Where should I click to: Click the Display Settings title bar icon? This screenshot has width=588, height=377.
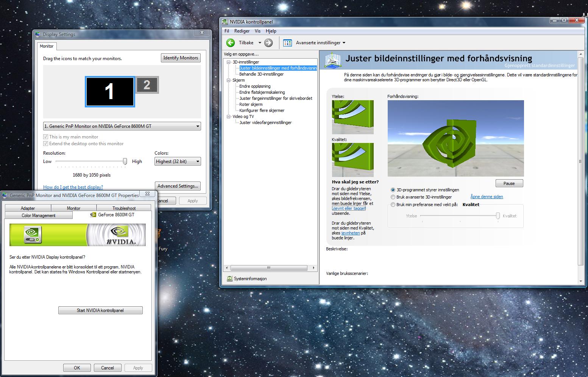(38, 34)
